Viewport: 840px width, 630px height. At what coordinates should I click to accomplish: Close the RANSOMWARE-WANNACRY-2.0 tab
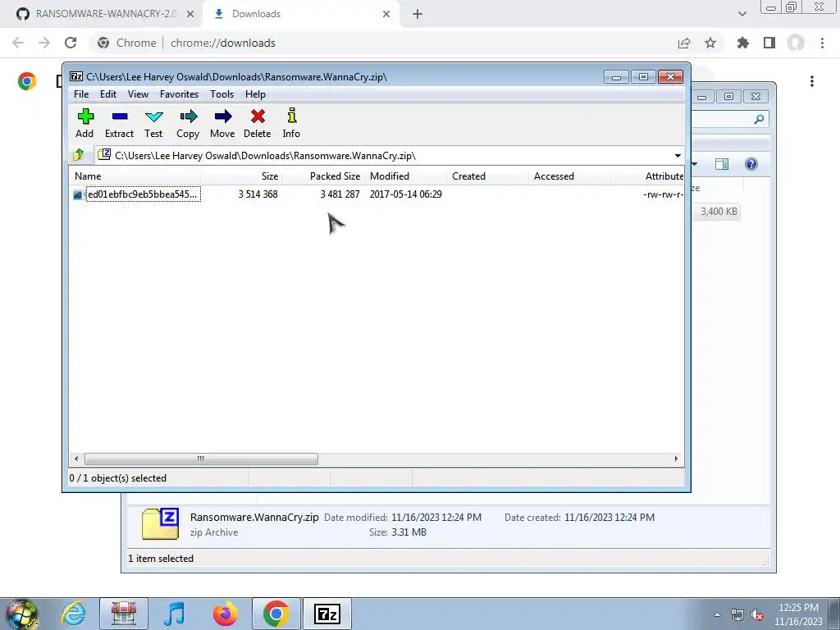[190, 14]
